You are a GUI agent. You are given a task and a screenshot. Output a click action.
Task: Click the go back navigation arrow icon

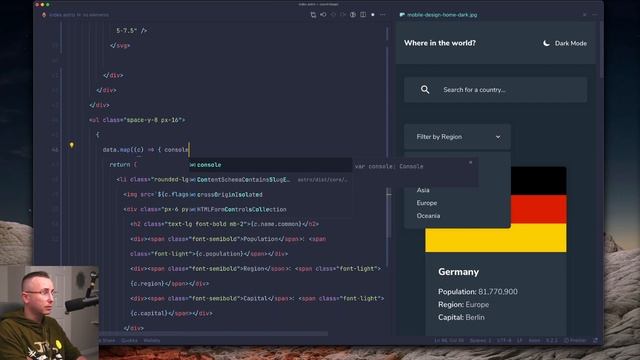click(x=323, y=15)
